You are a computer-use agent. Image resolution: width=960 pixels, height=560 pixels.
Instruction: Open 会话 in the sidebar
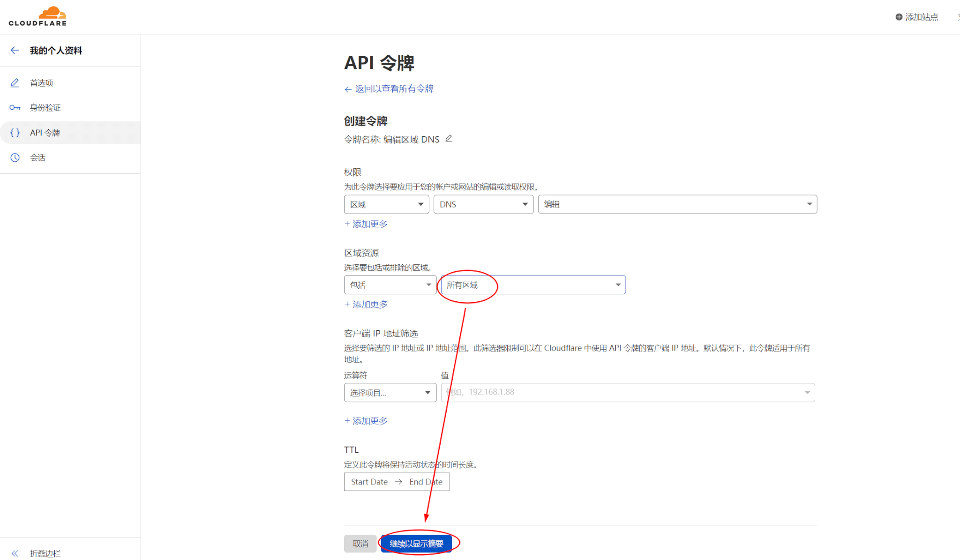37,157
